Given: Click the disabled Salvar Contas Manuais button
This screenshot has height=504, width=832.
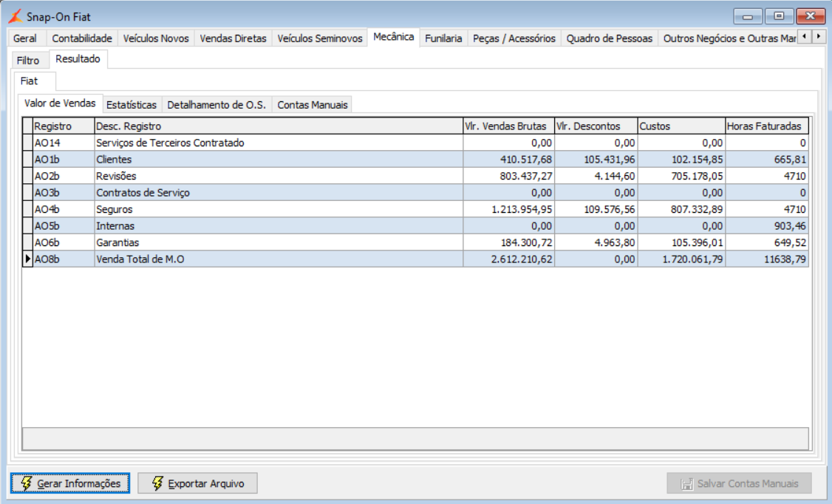Looking at the screenshot, I should [739, 483].
